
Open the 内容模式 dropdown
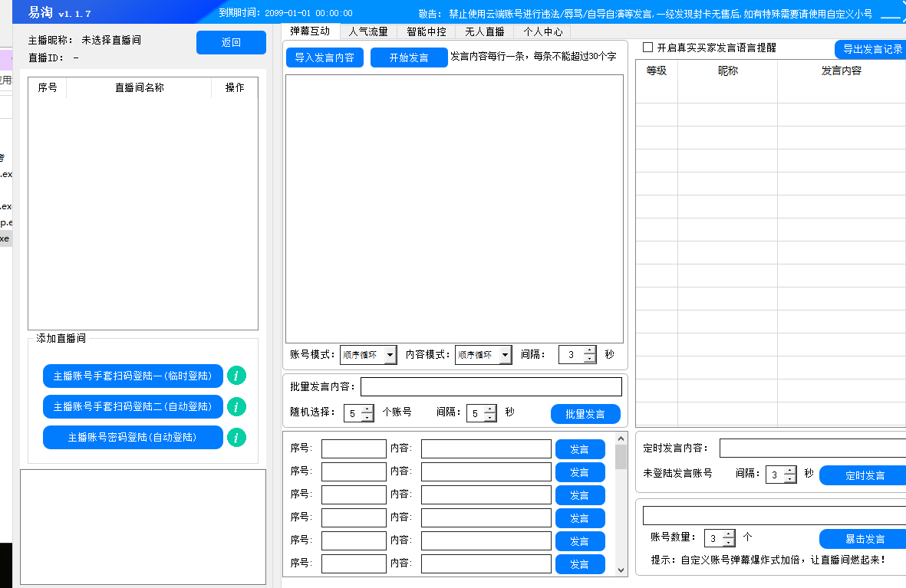pyautogui.click(x=483, y=355)
